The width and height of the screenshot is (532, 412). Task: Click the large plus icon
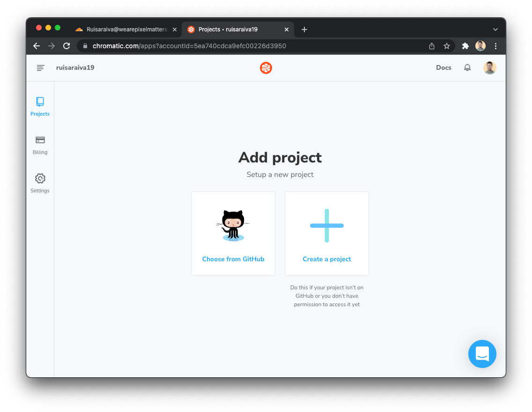coord(327,226)
